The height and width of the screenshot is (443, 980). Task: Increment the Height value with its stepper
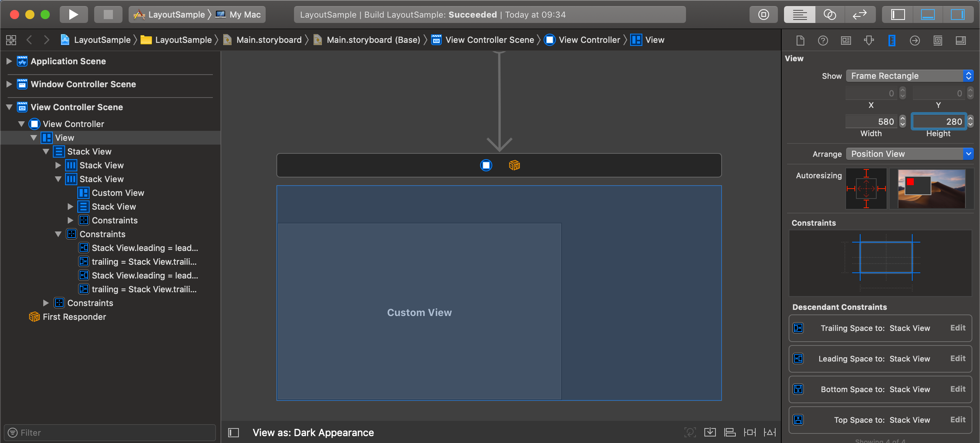971,119
